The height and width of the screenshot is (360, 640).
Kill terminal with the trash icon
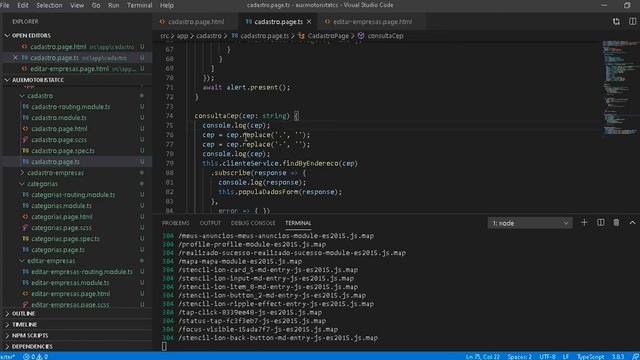[616, 223]
